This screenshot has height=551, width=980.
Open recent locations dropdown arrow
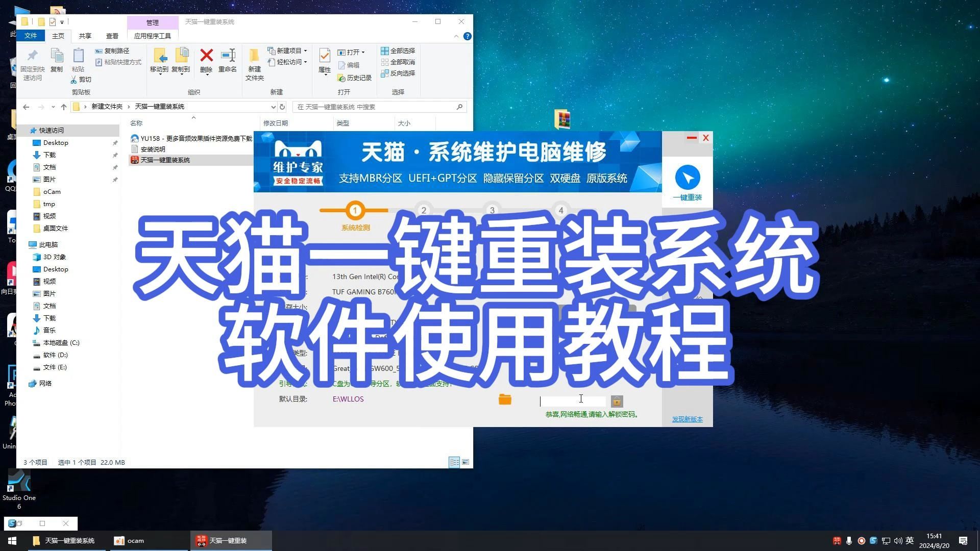(x=53, y=107)
